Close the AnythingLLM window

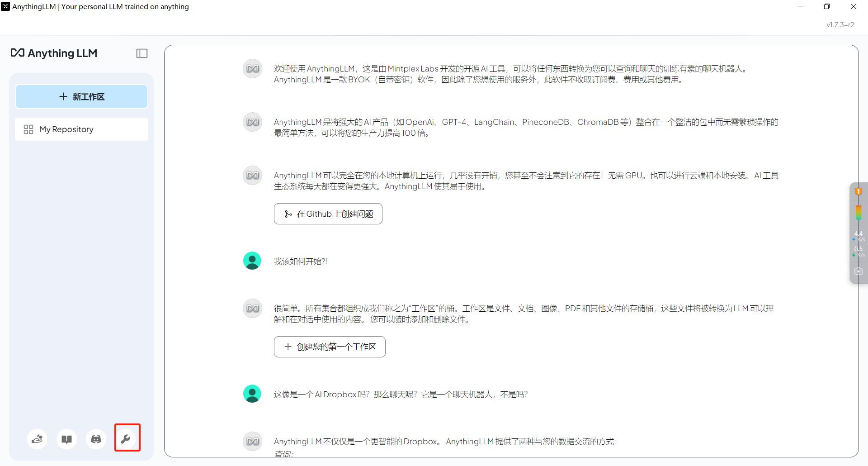click(x=854, y=6)
